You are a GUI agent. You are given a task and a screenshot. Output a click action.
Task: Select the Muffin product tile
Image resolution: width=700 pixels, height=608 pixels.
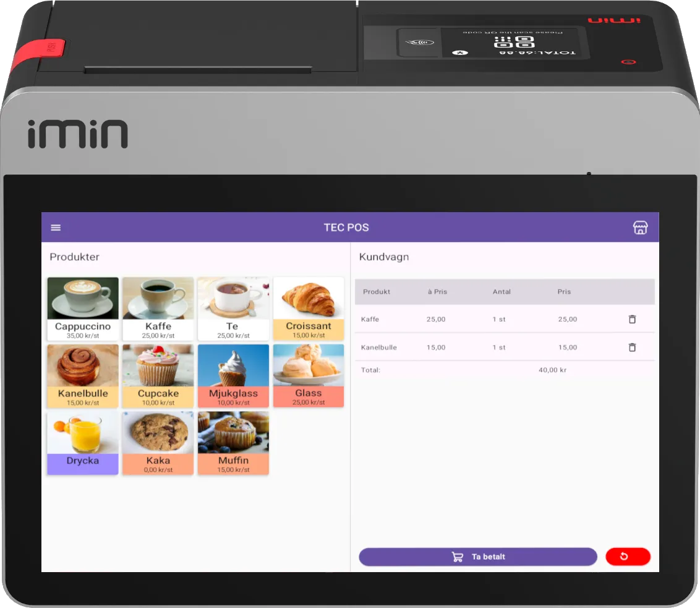click(x=234, y=443)
